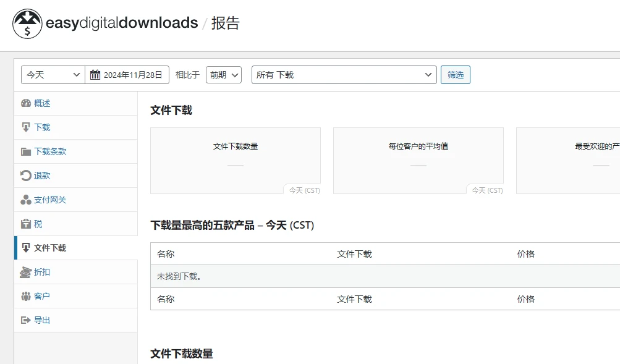Screen dimensions: 620x364
Task: Select the refund circular arrow icon for 退款
Action: click(25, 176)
